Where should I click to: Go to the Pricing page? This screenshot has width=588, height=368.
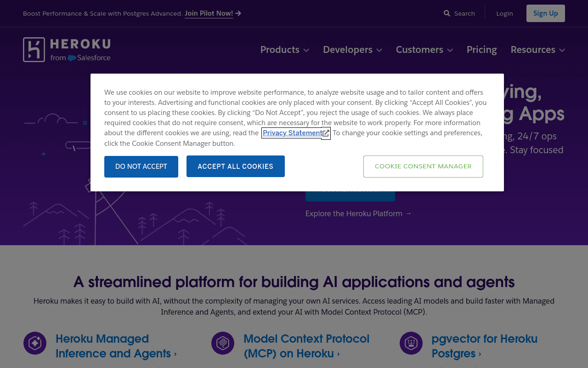coord(482,50)
